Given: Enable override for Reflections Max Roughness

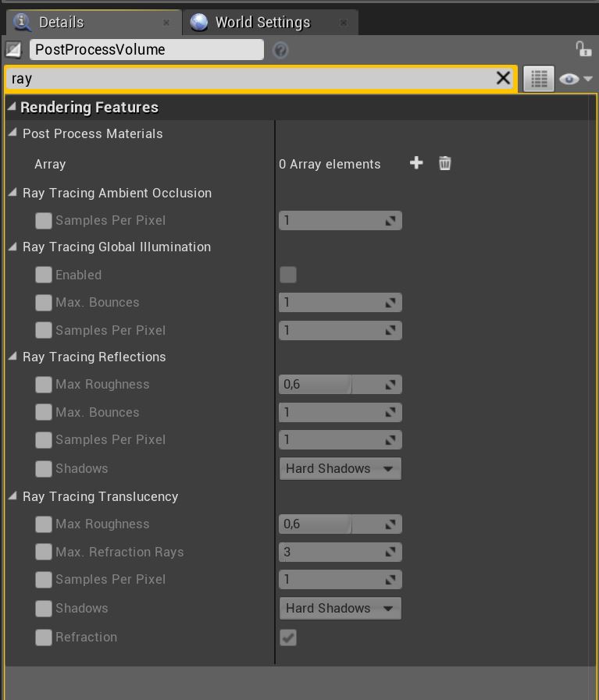Looking at the screenshot, I should 44,384.
